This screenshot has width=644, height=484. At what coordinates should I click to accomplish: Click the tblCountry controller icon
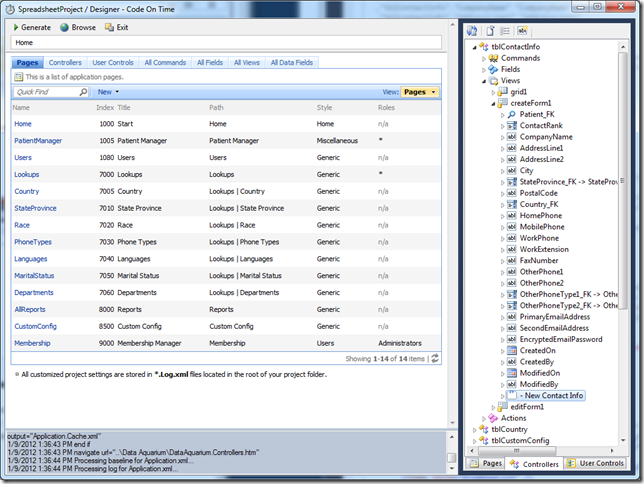click(484, 429)
